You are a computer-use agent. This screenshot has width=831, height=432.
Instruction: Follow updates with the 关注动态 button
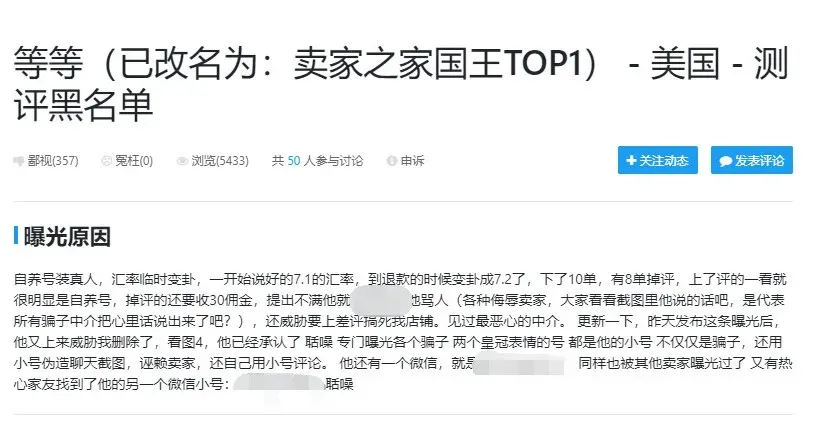pyautogui.click(x=658, y=160)
